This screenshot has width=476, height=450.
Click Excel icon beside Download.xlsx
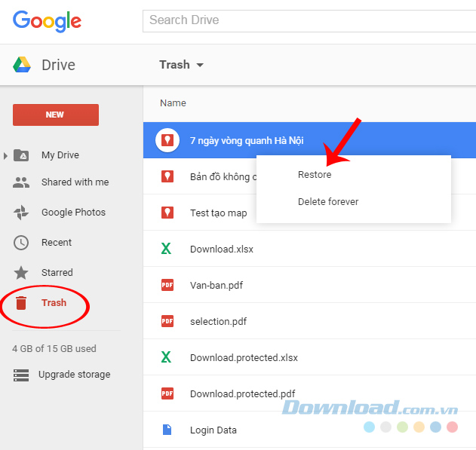click(x=166, y=249)
